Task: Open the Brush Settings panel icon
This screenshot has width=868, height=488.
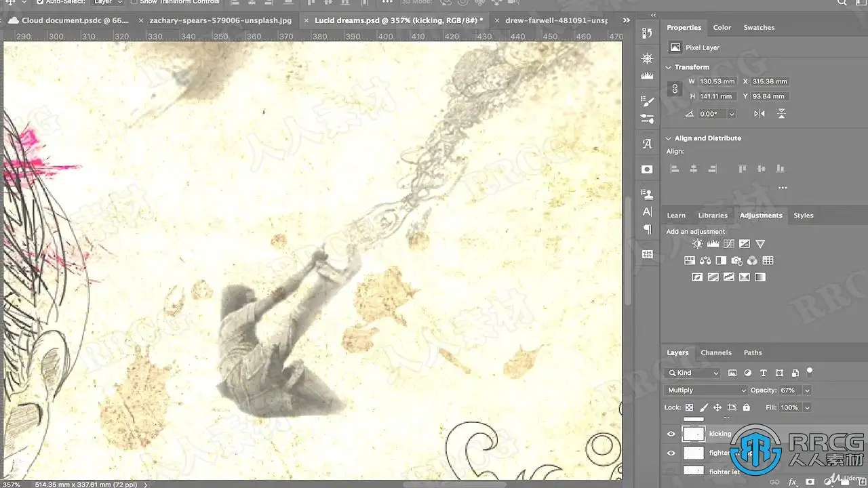Action: click(x=647, y=102)
